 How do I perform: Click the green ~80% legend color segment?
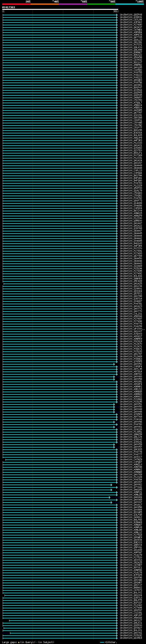tap(101, 4)
